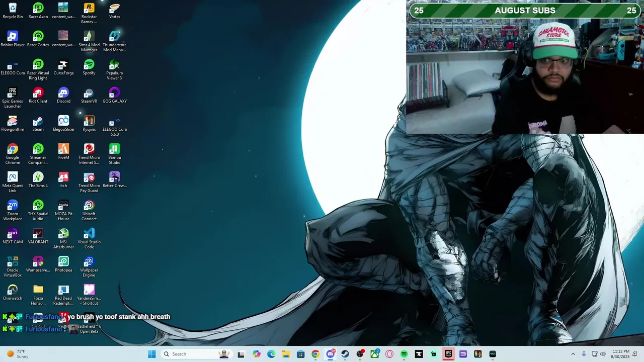This screenshot has height=362, width=644.
Task: Select the Razer Axon desktop icon
Action: click(38, 11)
